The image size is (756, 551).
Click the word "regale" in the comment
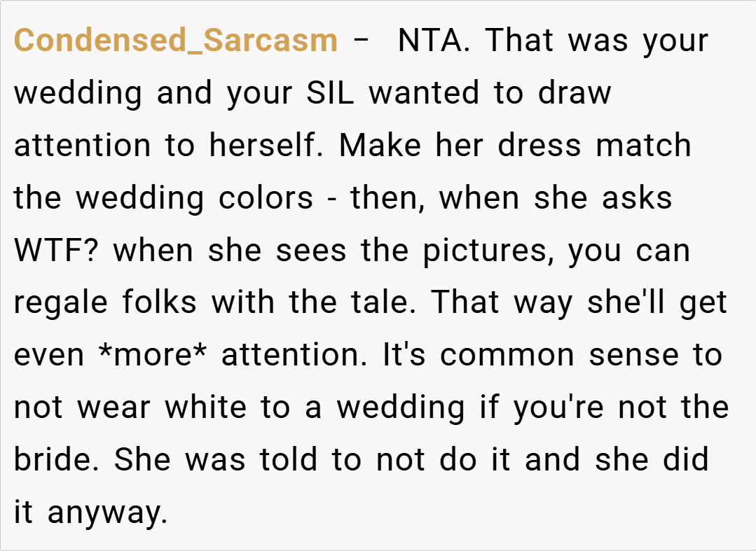pyautogui.click(x=61, y=303)
